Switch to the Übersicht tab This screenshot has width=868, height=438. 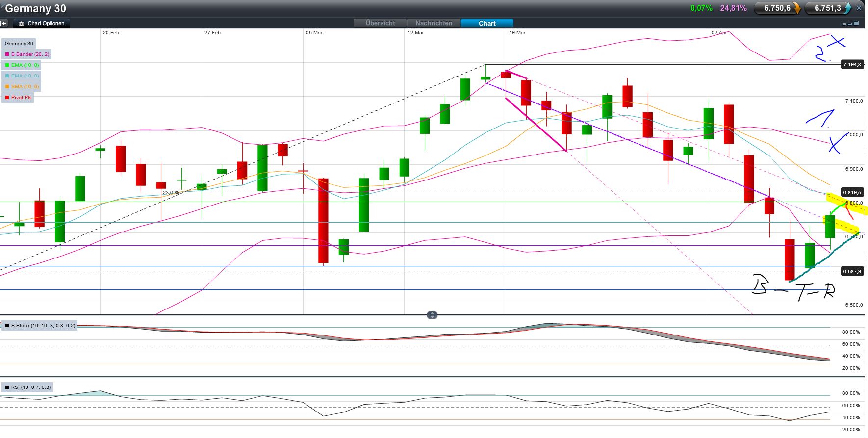tap(380, 23)
